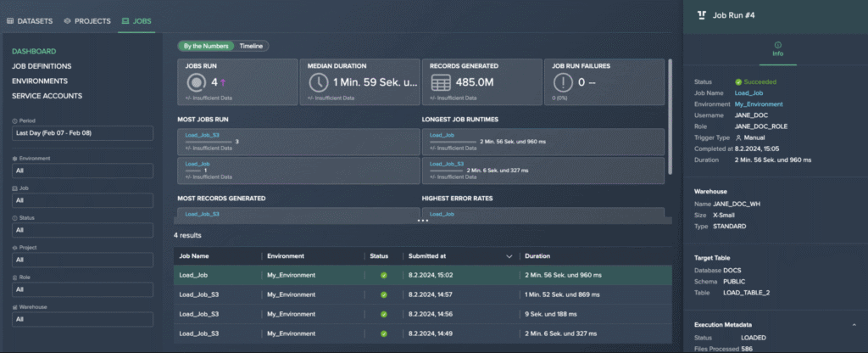
Task: Click the Job Run Failures alert icon
Action: (563, 82)
